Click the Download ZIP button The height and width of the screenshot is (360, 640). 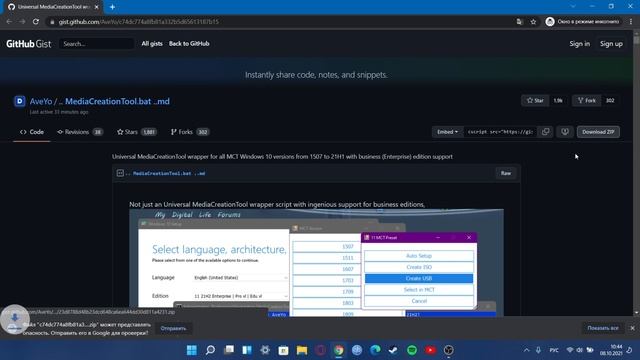point(598,132)
